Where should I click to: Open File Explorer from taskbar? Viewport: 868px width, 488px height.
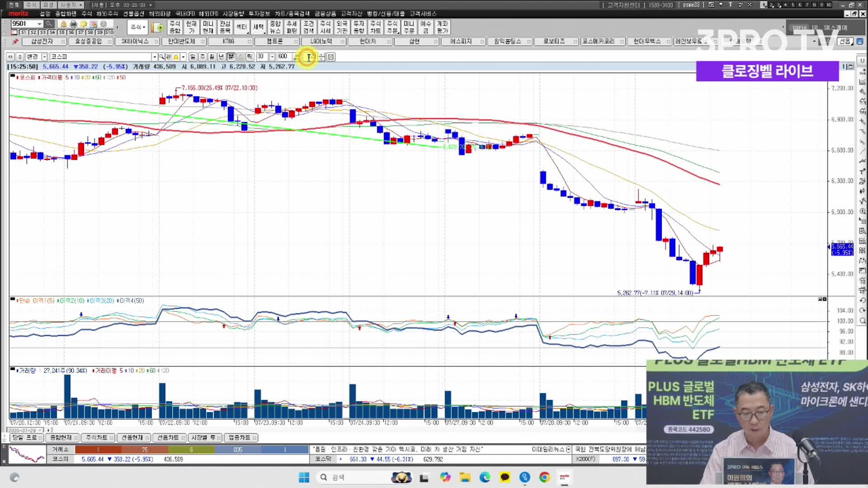[x=465, y=478]
